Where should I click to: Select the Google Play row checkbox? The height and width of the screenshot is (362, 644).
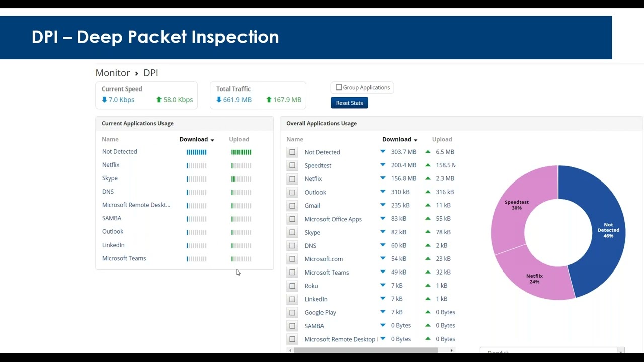pos(292,312)
